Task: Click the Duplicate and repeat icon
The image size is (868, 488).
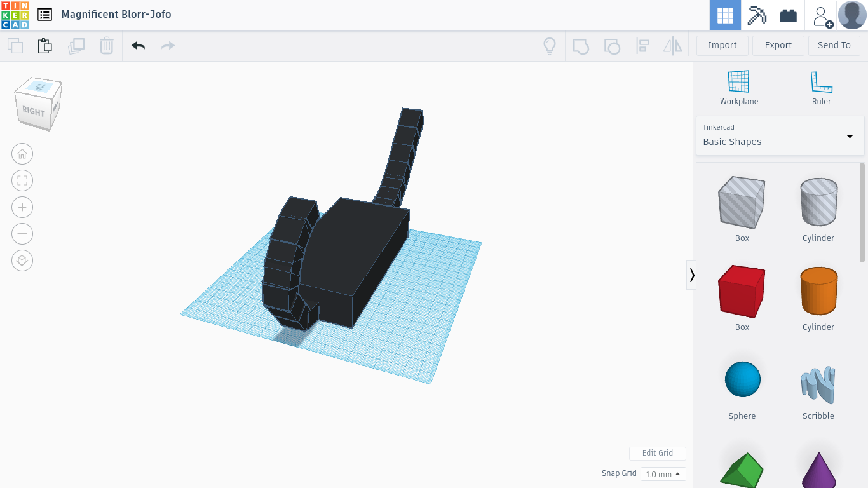Action: click(76, 46)
